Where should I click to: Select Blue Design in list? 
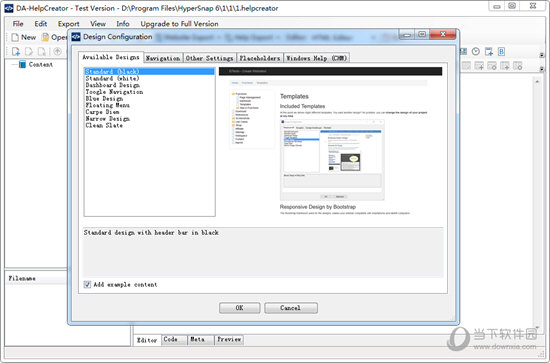[x=149, y=99]
